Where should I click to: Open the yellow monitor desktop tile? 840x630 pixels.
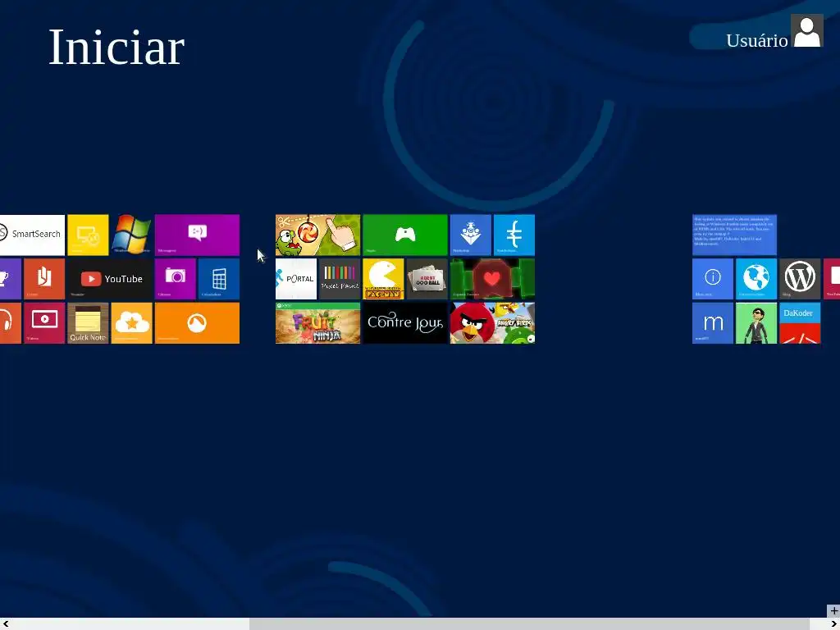(88, 235)
